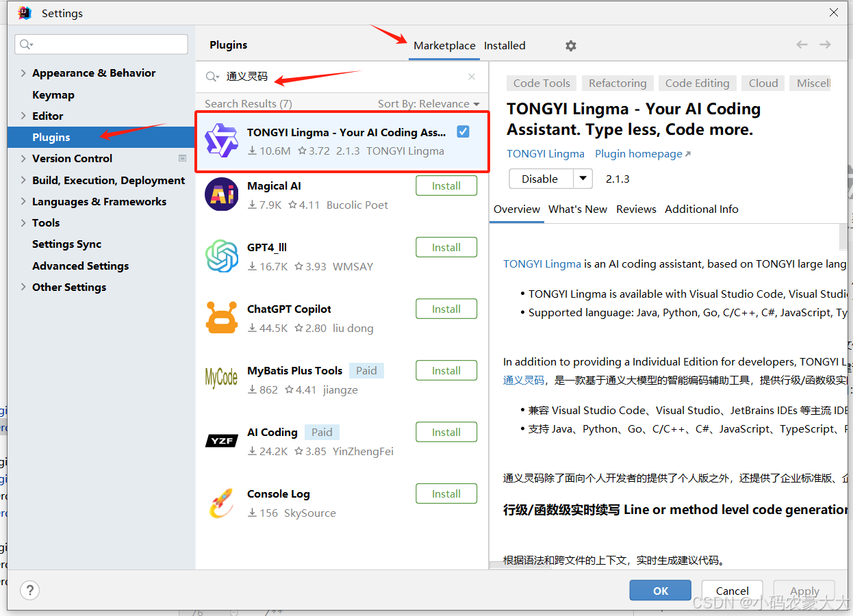
Task: Open the What's New tab
Action: [578, 209]
